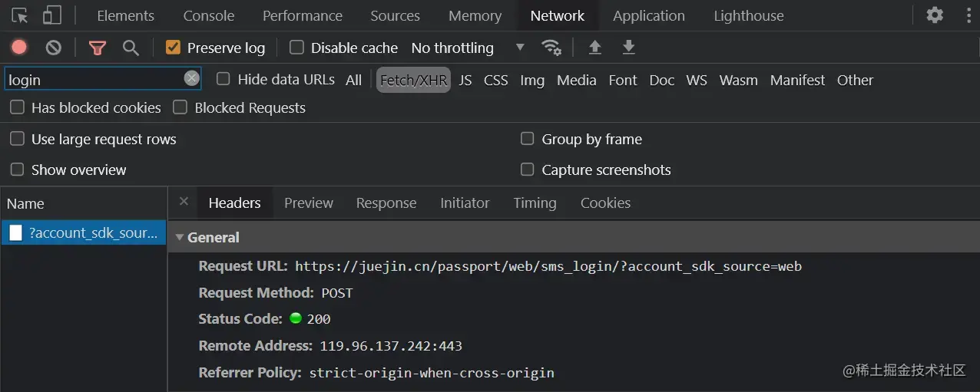
Task: Toggle the Fetch/XHR filter
Action: tap(413, 80)
